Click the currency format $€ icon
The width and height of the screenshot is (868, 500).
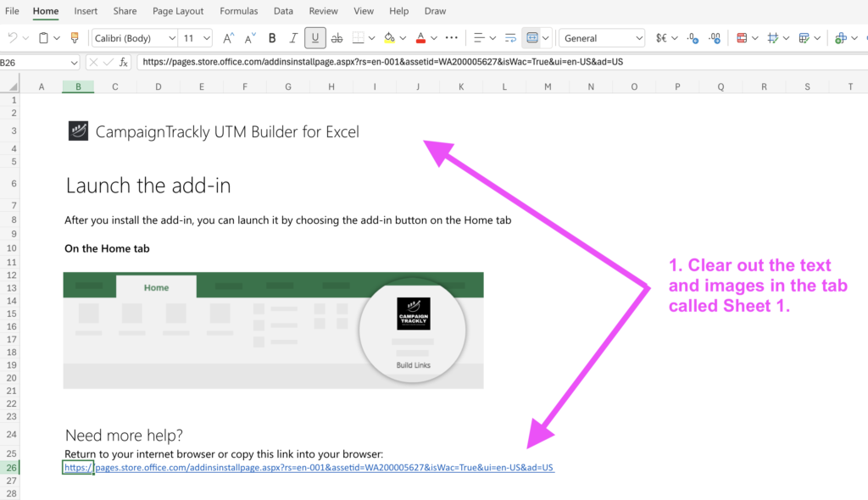click(x=661, y=38)
